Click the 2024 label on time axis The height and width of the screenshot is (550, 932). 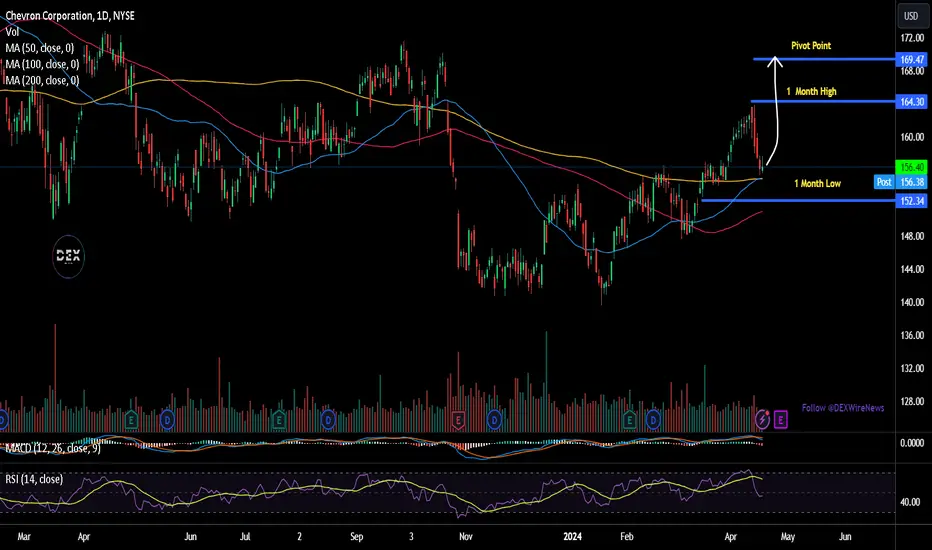[x=572, y=536]
